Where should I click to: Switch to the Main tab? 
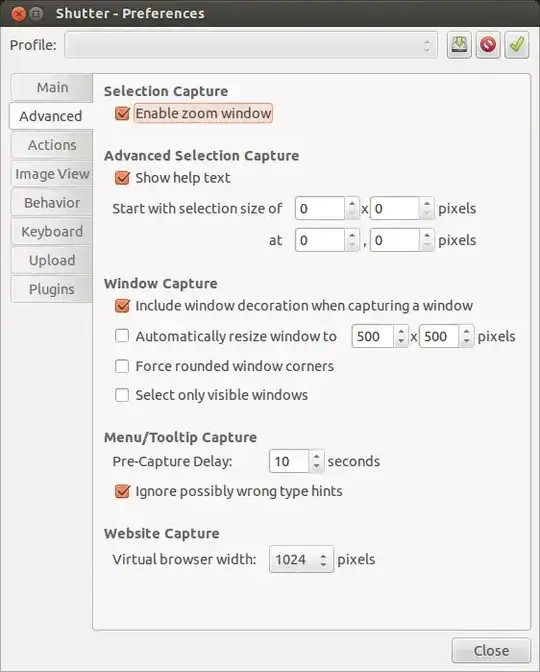[x=52, y=87]
